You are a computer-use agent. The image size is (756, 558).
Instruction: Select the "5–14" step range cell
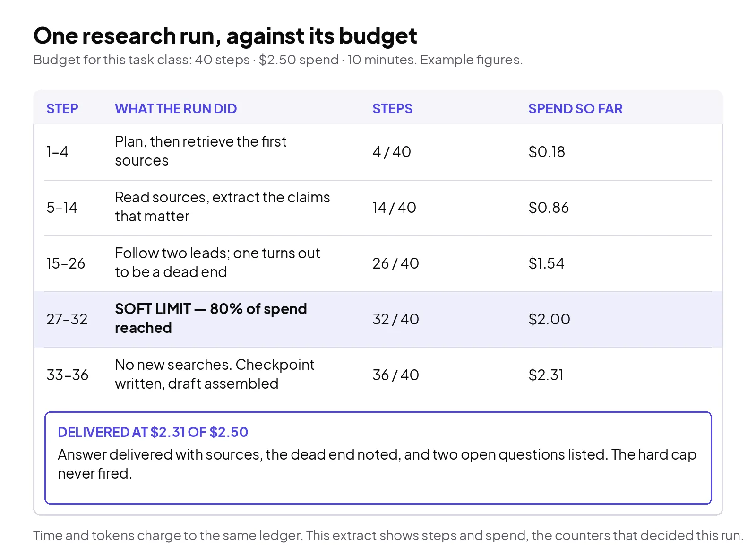[x=61, y=208]
